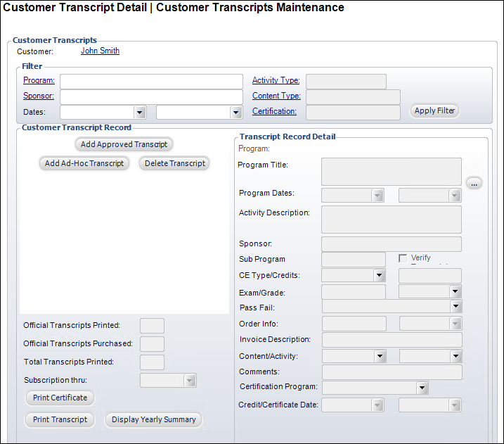Open the start Dates dropdown in Filter
The height and width of the screenshot is (444, 504).
point(139,113)
